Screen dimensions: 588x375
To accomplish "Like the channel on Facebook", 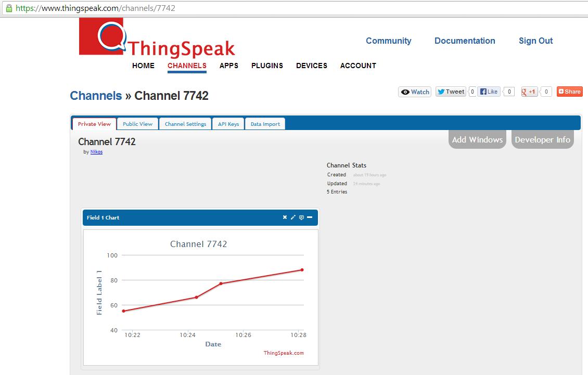I will pyautogui.click(x=489, y=92).
